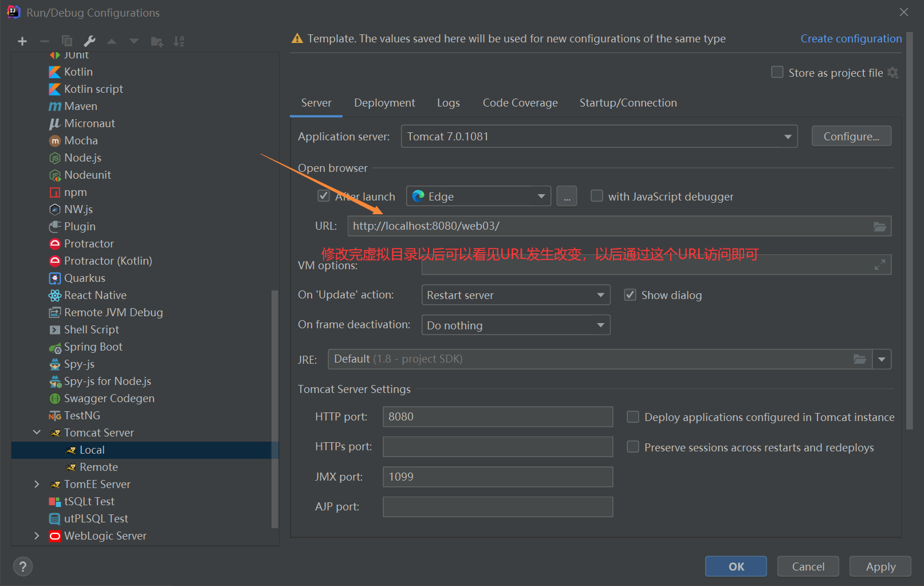Click the Add New Configuration plus icon
This screenshot has width=924, height=586.
[x=22, y=41]
